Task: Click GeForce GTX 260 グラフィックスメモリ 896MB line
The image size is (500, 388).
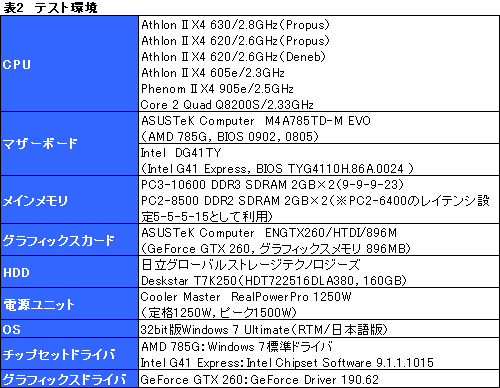Action: pyautogui.click(x=276, y=249)
